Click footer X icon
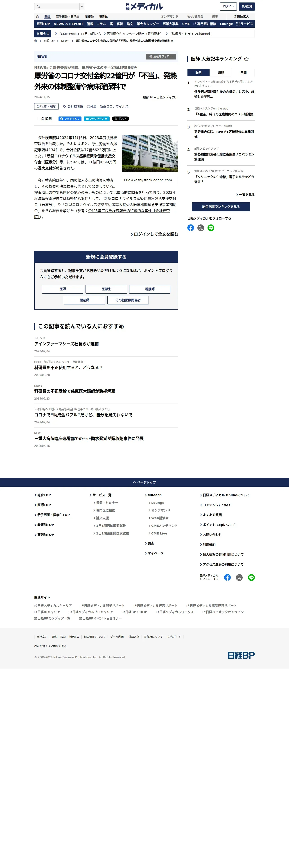This screenshot has height=868, width=289. coord(239,578)
